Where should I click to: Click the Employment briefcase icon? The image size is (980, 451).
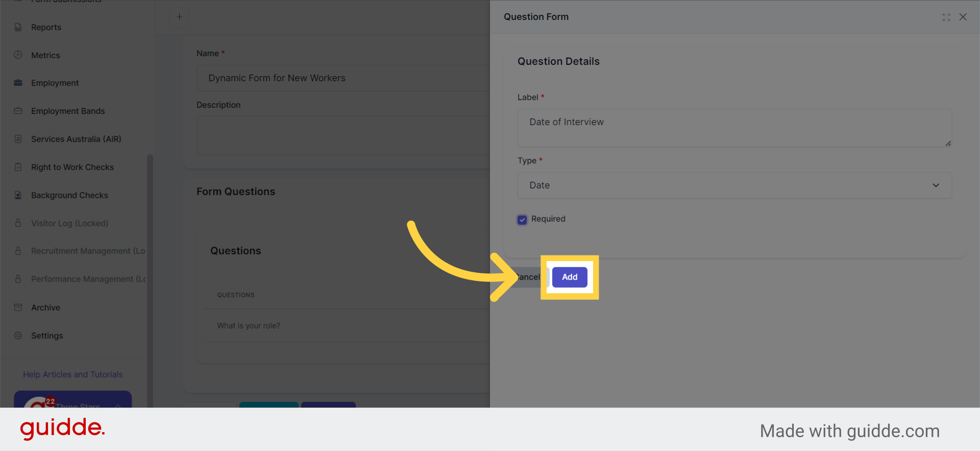[x=18, y=83]
